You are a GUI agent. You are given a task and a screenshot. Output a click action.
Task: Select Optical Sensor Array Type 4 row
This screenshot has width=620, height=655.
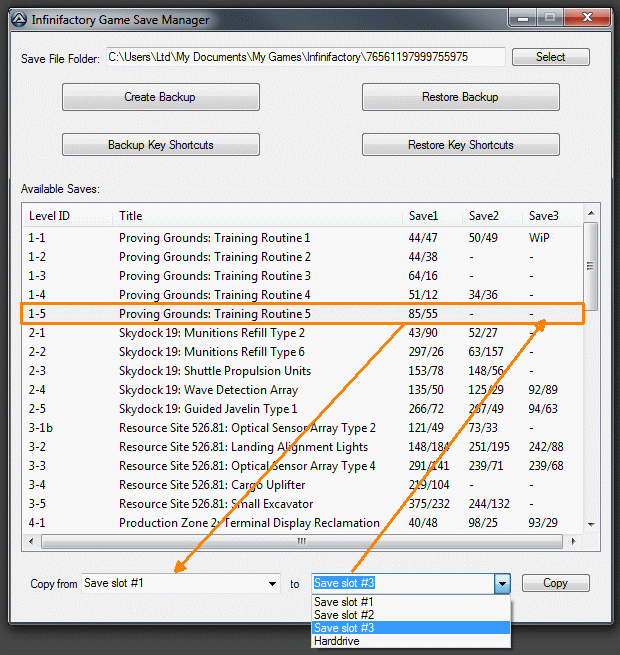302,466
